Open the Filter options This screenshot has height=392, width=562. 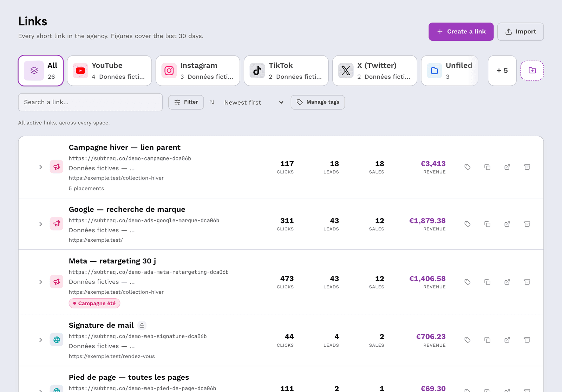186,102
